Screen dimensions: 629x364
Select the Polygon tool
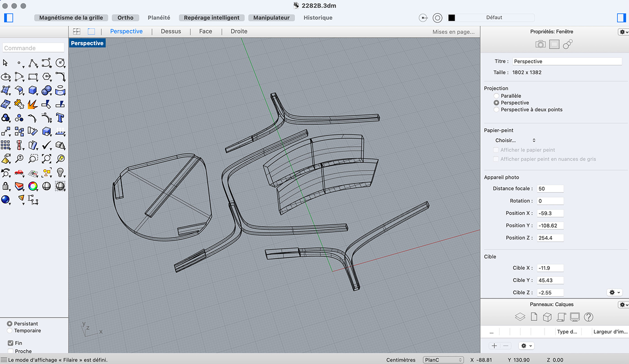click(46, 77)
